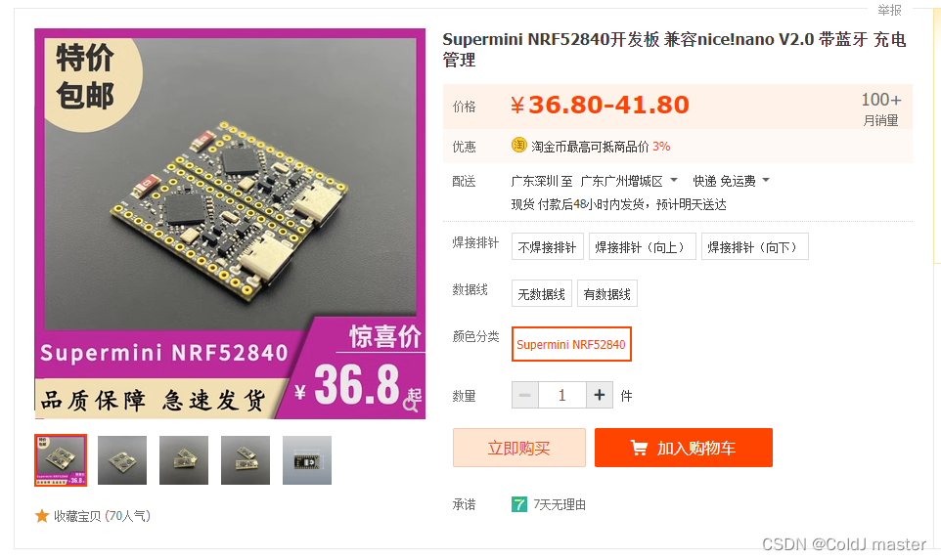Select 不焊接排针 option

[x=548, y=246]
